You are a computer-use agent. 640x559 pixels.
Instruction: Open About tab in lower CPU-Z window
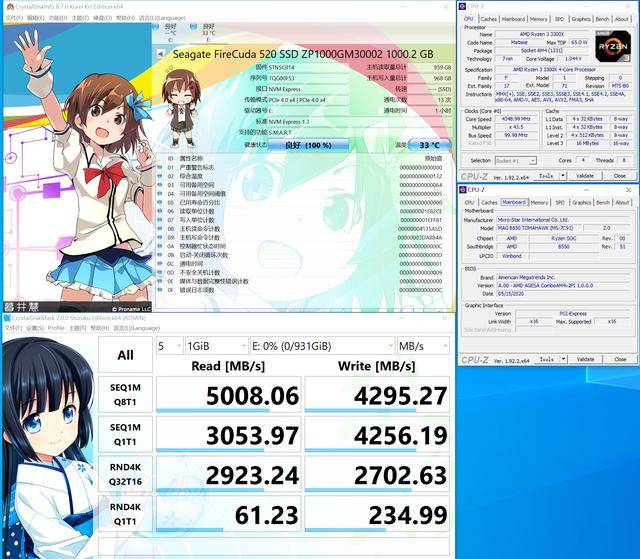coord(622,202)
